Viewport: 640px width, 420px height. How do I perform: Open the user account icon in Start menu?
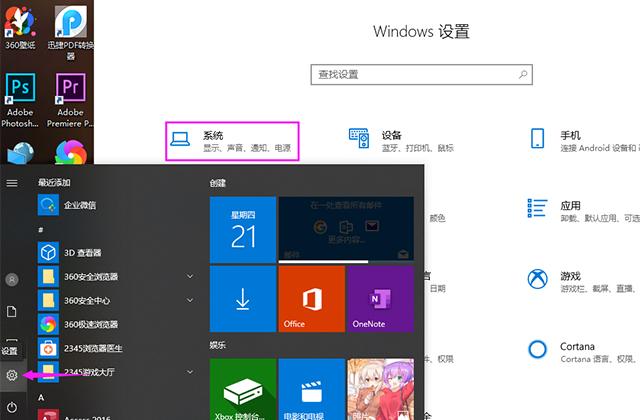pos(12,280)
